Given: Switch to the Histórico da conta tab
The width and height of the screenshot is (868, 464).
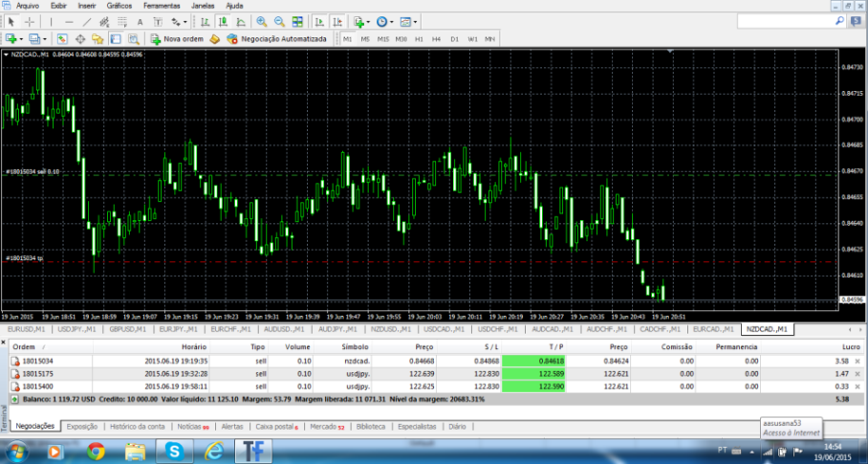Looking at the screenshot, I should pyautogui.click(x=138, y=426).
